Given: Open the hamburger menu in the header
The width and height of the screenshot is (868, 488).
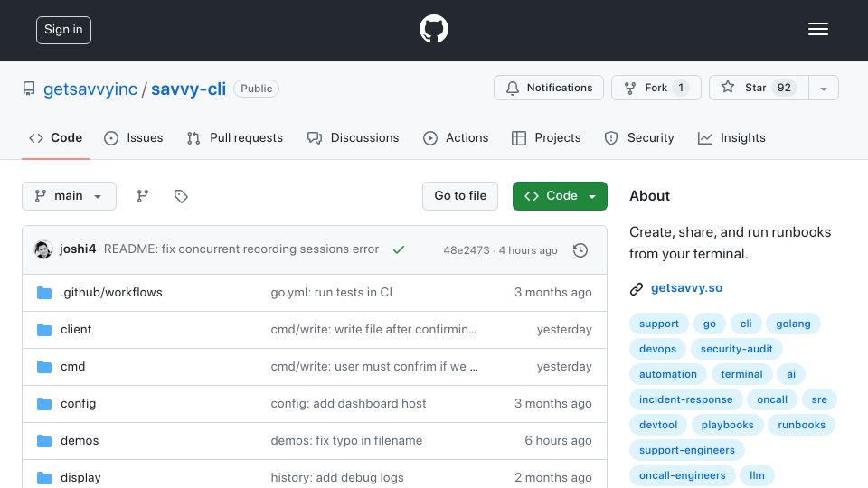Looking at the screenshot, I should [x=817, y=29].
